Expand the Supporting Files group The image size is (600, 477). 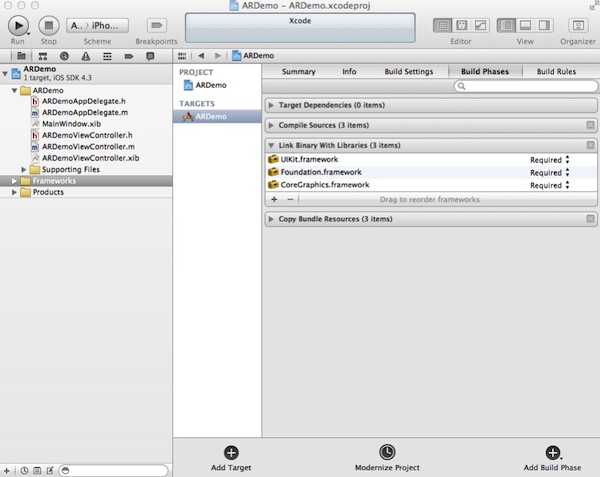pos(24,169)
